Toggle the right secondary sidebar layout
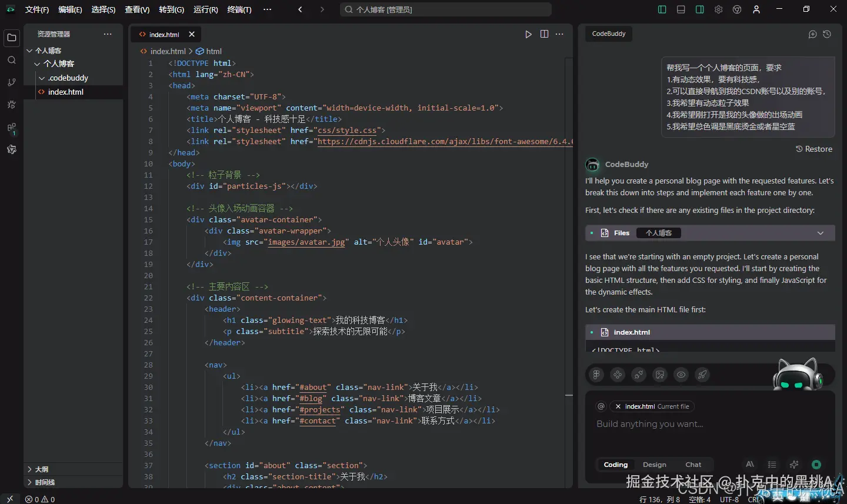 click(x=699, y=9)
